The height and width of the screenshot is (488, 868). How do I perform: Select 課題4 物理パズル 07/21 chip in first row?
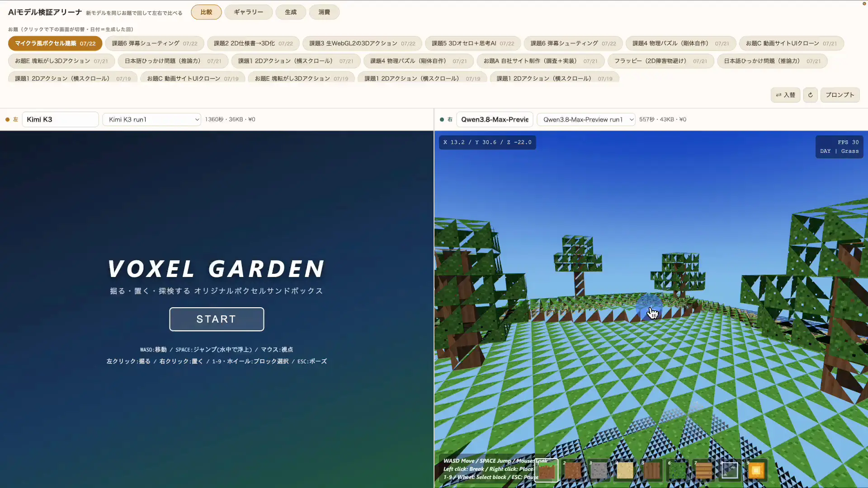point(680,43)
